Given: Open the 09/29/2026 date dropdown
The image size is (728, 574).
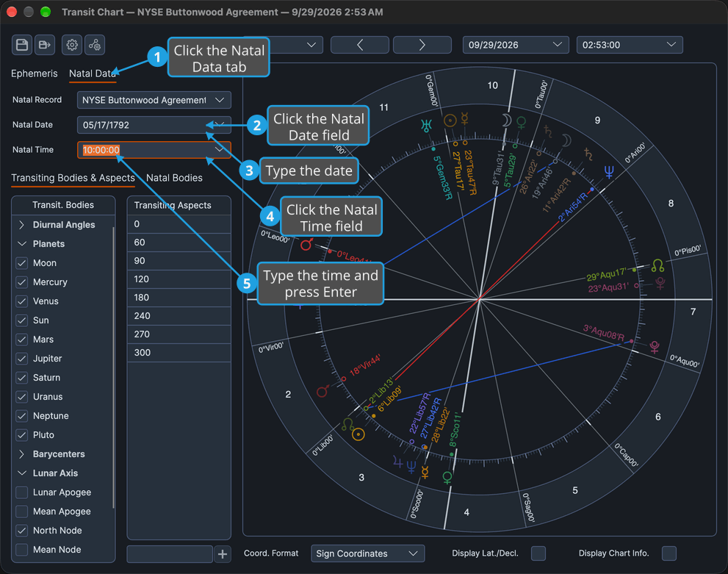Looking at the screenshot, I should pyautogui.click(x=516, y=45).
